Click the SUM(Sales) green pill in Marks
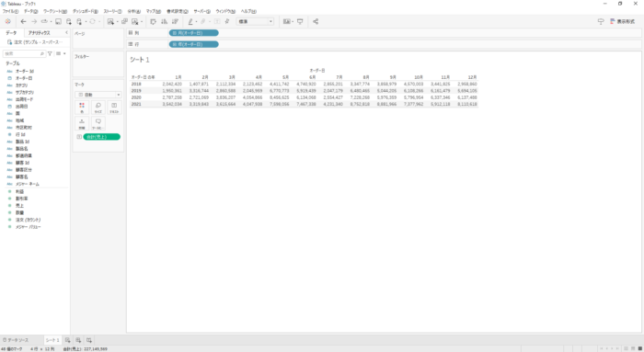Viewport: 644px width, 352px height. [102, 137]
